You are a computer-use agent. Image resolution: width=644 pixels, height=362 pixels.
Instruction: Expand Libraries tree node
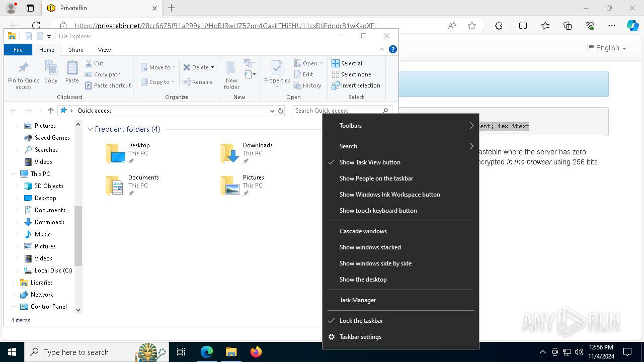tap(14, 283)
